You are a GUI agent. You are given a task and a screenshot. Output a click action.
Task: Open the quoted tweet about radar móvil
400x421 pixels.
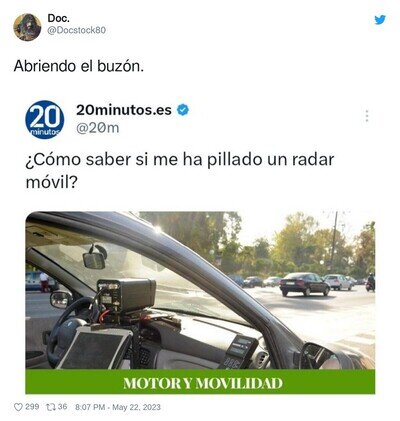tap(200, 247)
